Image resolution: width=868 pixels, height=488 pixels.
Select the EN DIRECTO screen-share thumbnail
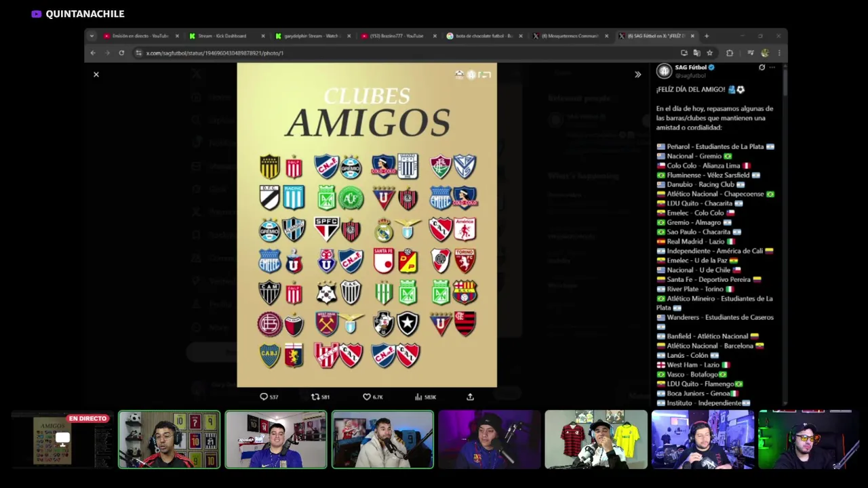(62, 439)
